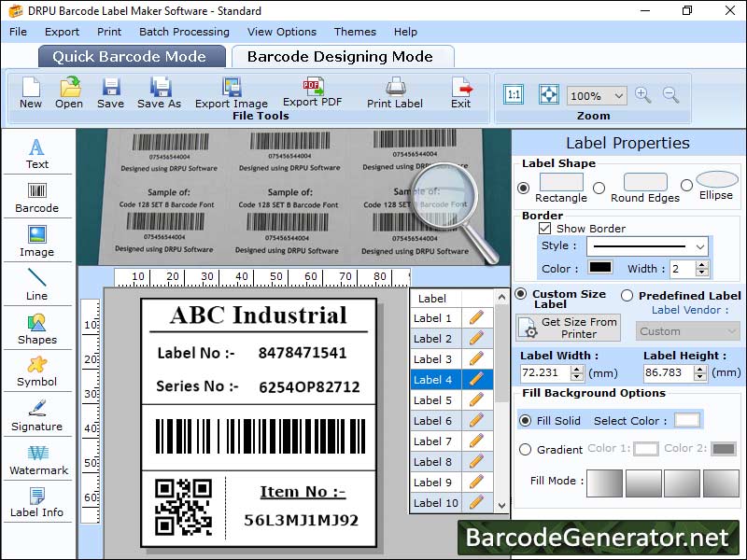
Task: Select the Text tool
Action: point(37,153)
